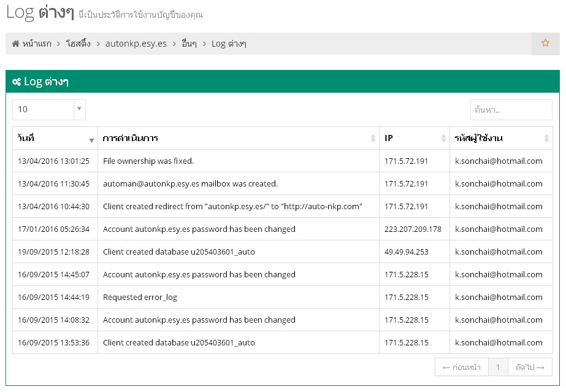Click the favorite star icon
566x392 pixels.
pyautogui.click(x=545, y=44)
